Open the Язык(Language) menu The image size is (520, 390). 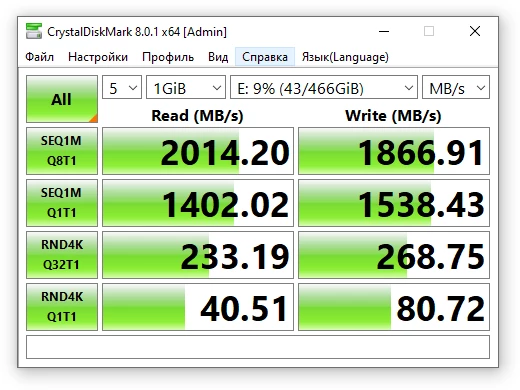click(345, 57)
